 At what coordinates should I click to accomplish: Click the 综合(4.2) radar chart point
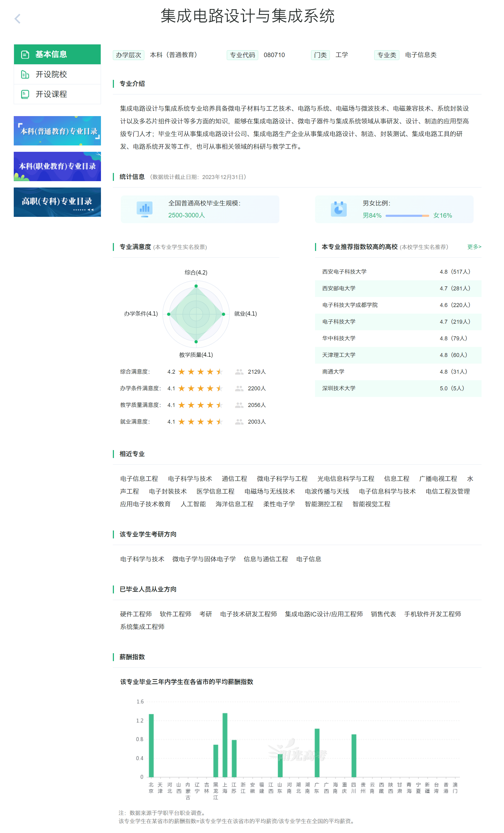pyautogui.click(x=196, y=286)
